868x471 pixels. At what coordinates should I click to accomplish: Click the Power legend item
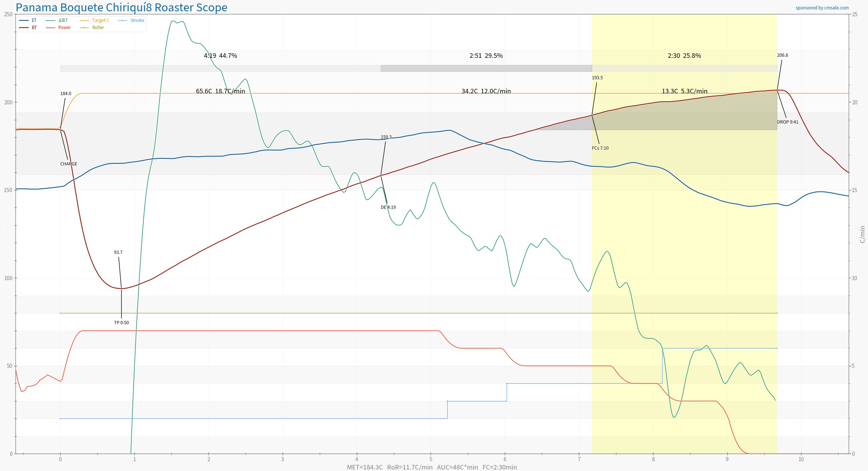64,28
